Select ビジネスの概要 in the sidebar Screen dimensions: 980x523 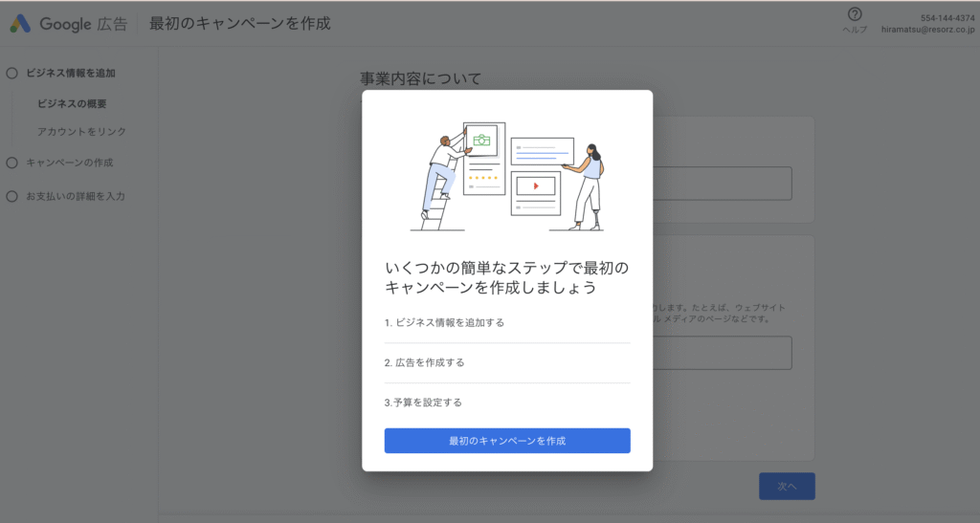point(72,103)
